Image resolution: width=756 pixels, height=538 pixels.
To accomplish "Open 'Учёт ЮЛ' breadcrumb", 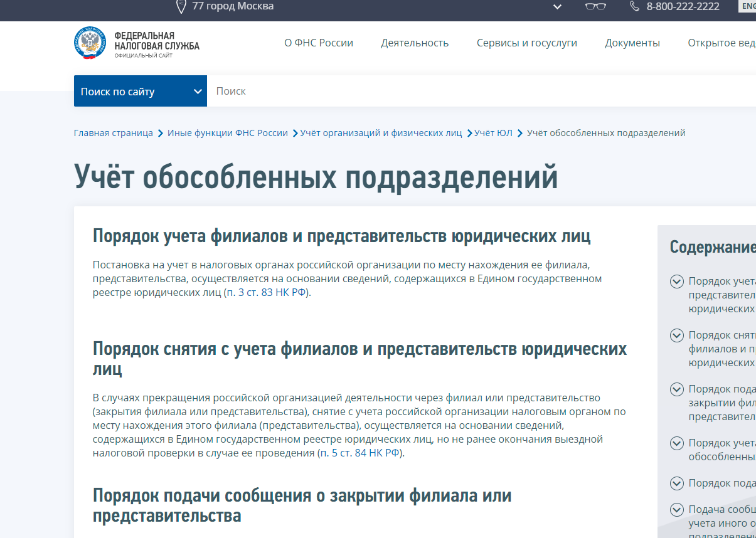I will point(493,133).
